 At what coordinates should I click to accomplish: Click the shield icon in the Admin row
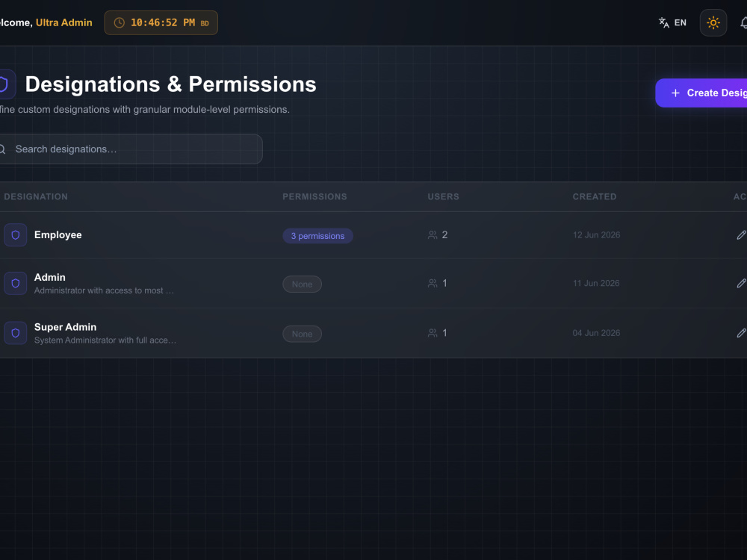click(15, 283)
